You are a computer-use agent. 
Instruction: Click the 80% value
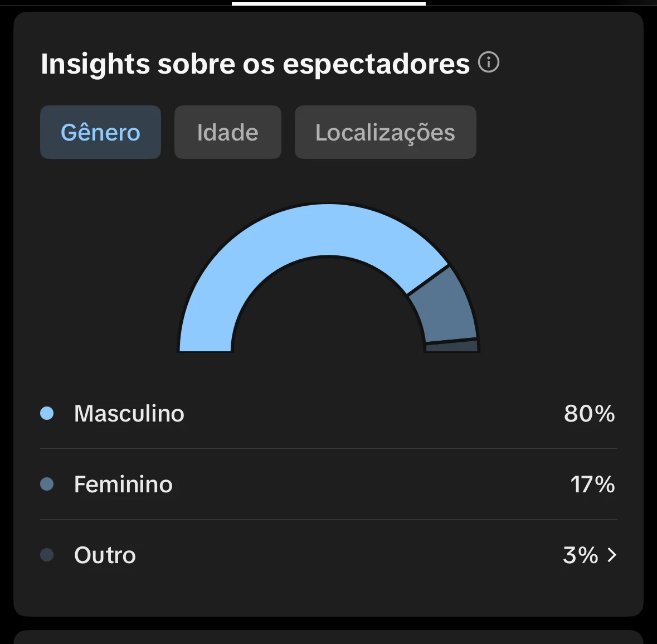[x=589, y=414]
